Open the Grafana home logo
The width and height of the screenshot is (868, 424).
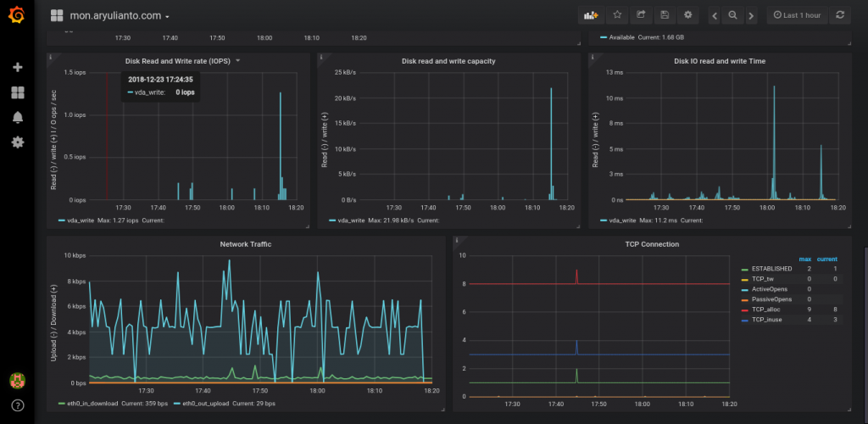point(17,15)
